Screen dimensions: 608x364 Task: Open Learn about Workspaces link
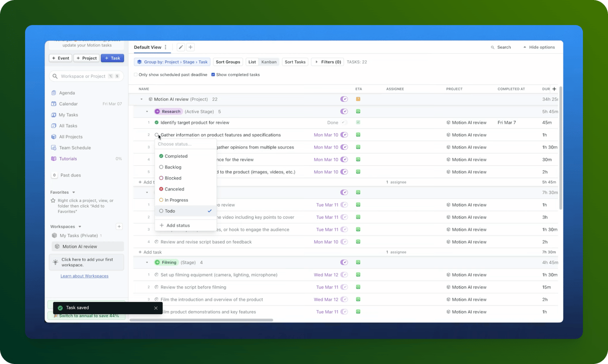(84, 276)
